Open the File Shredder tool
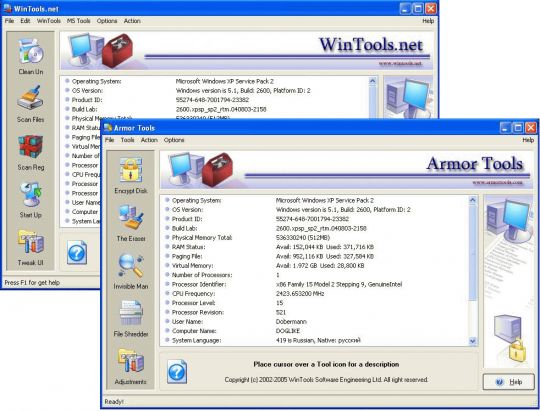The height and width of the screenshot is (411, 540). pyautogui.click(x=131, y=319)
